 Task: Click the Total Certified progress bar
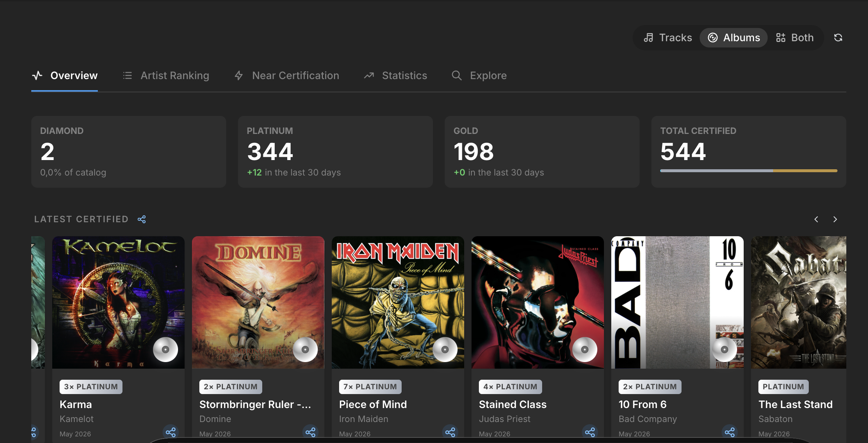(x=748, y=171)
